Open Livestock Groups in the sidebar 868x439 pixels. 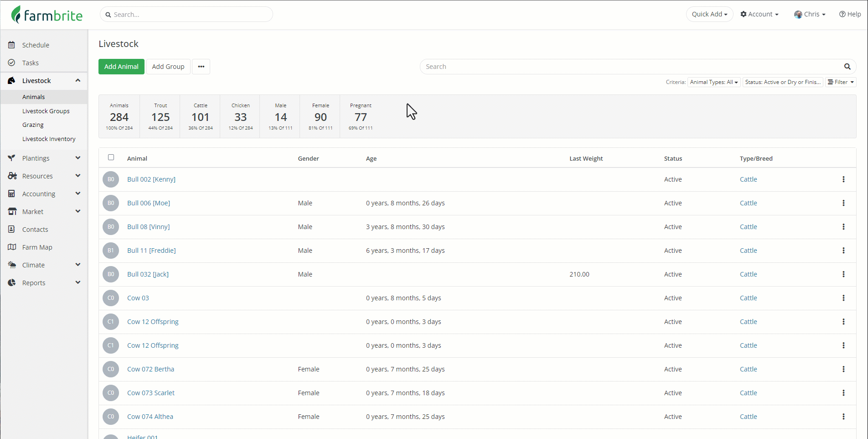46,111
